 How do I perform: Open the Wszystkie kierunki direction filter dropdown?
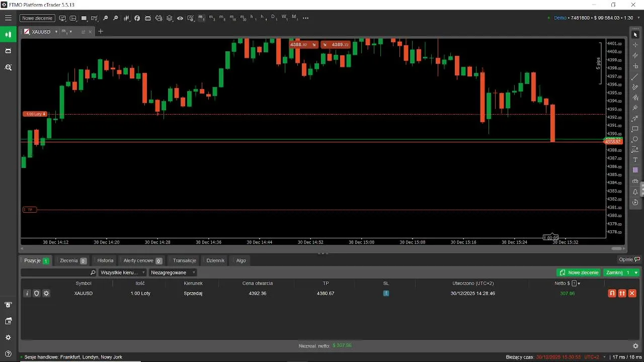click(122, 273)
